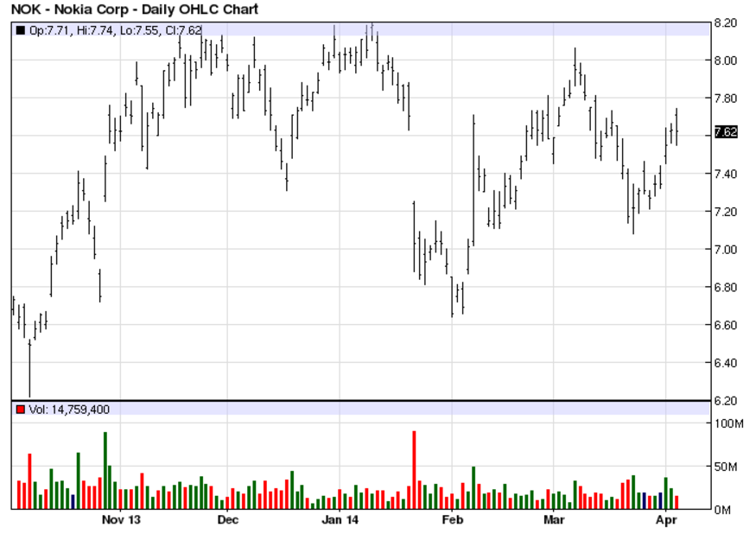The height and width of the screenshot is (553, 756).
Task: Click the 0M volume axis label
Action: 722,510
